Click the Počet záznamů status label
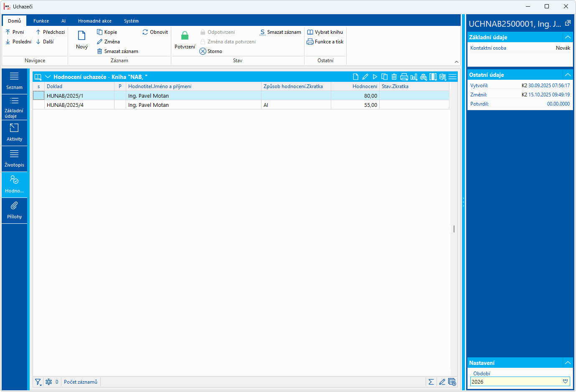Image resolution: width=576 pixels, height=392 pixels. [x=81, y=382]
